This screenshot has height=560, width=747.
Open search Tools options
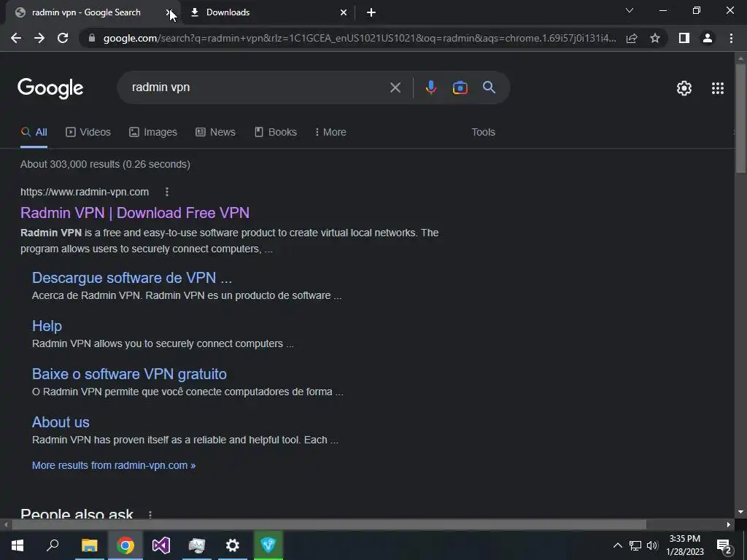pos(483,133)
